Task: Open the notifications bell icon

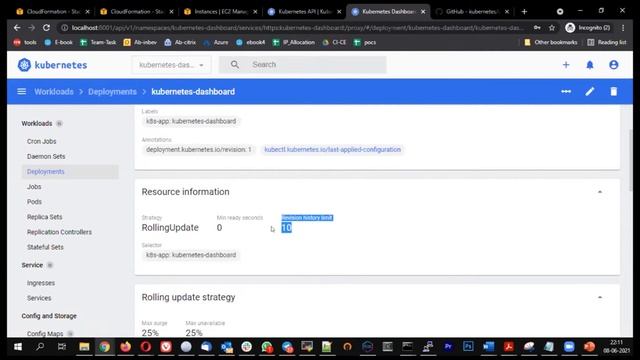Action: tap(590, 64)
